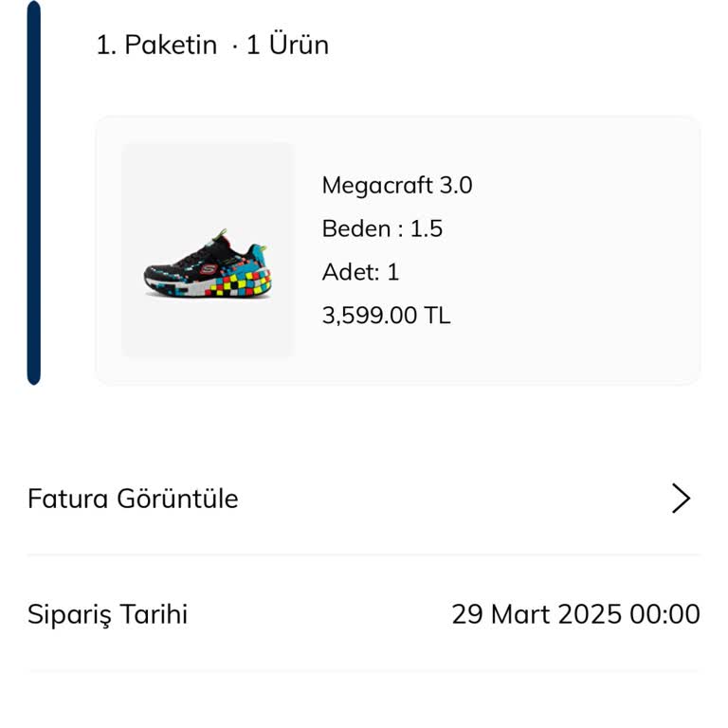This screenshot has height=728, width=728.
Task: Select the Beden : 1.5 size text
Action: 382,228
